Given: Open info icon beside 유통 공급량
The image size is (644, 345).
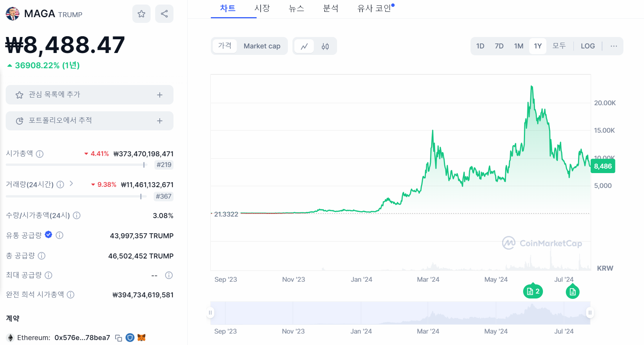Looking at the screenshot, I should [x=59, y=235].
